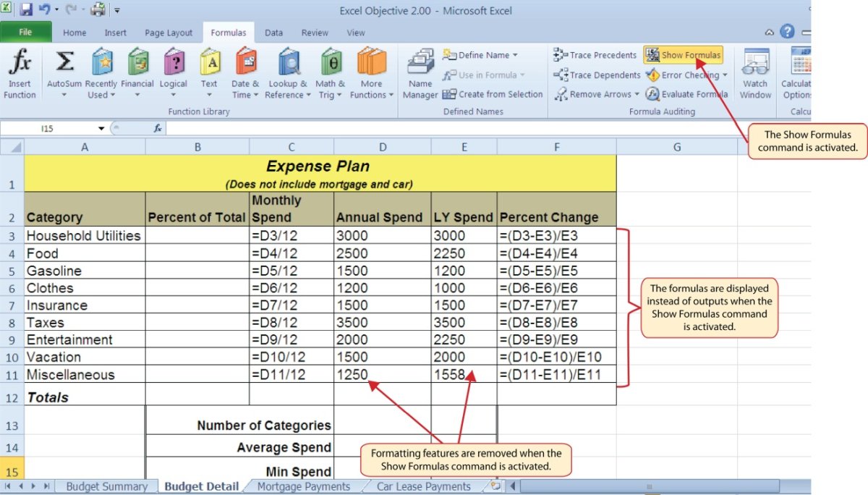Screen dimensions: 868x495
Task: Click the Select All corner button
Action: [12, 147]
